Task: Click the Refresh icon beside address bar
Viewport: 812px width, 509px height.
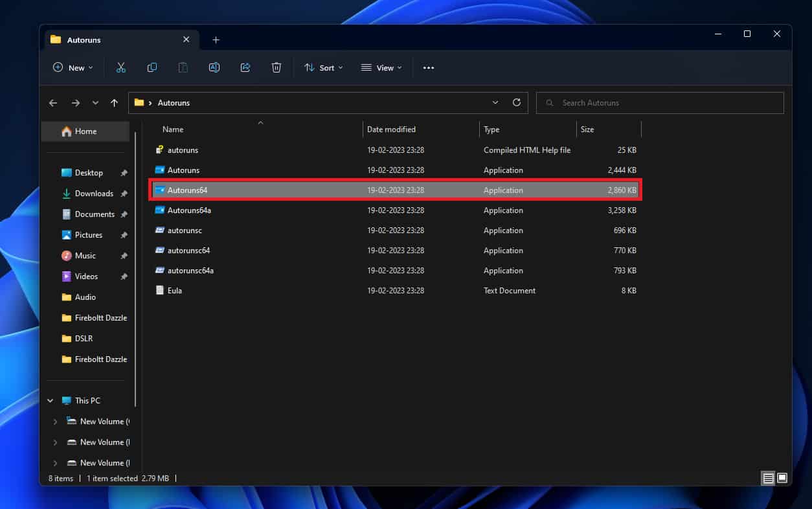Action: [516, 102]
